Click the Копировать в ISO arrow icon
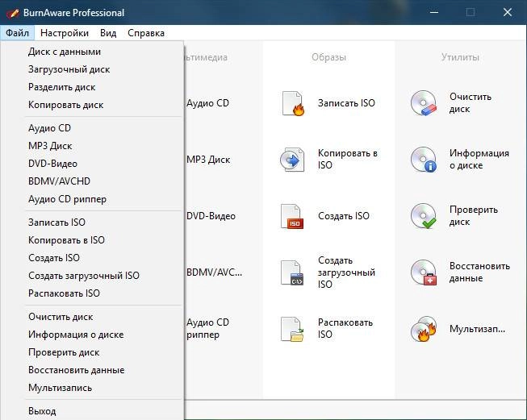The height and width of the screenshot is (420, 527). tap(292, 160)
